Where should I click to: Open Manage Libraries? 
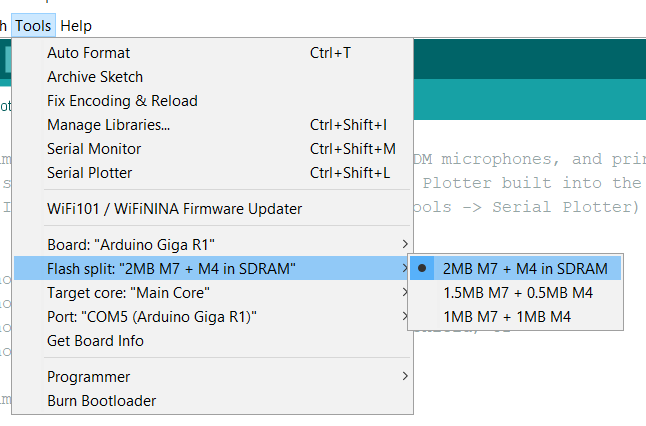coord(108,125)
